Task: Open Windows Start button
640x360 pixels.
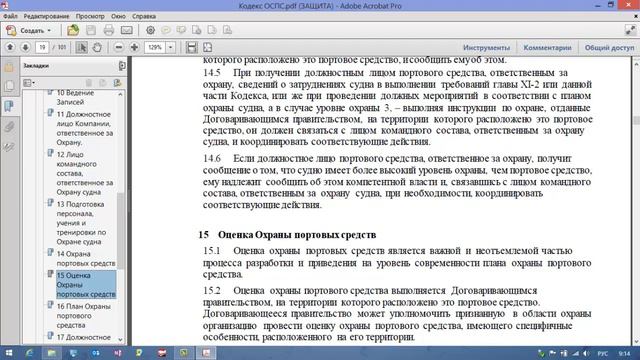Action: pos(9,353)
